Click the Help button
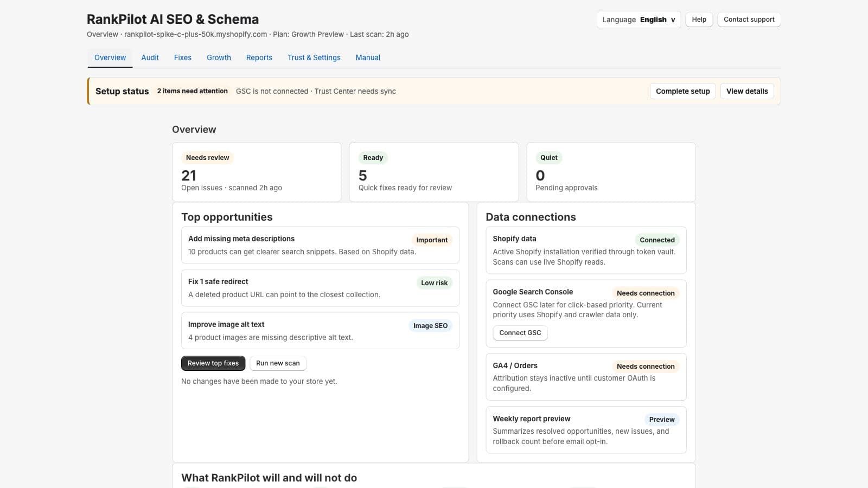 699,20
